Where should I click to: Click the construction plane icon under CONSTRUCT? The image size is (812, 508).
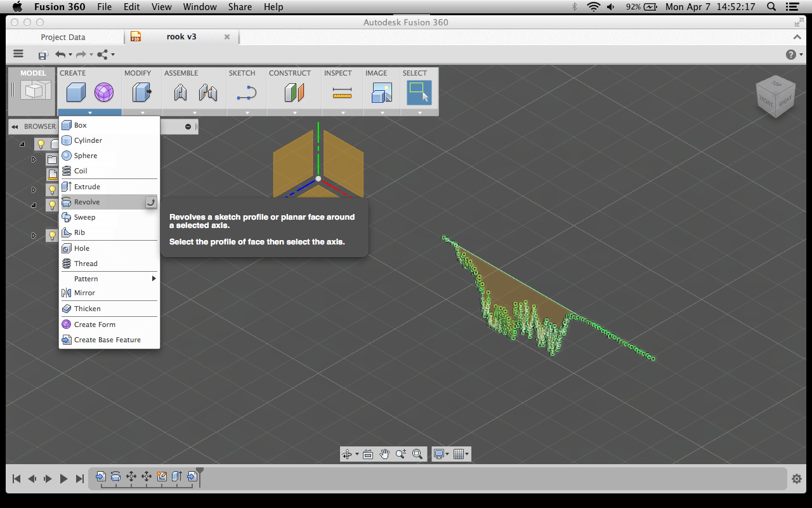click(294, 93)
